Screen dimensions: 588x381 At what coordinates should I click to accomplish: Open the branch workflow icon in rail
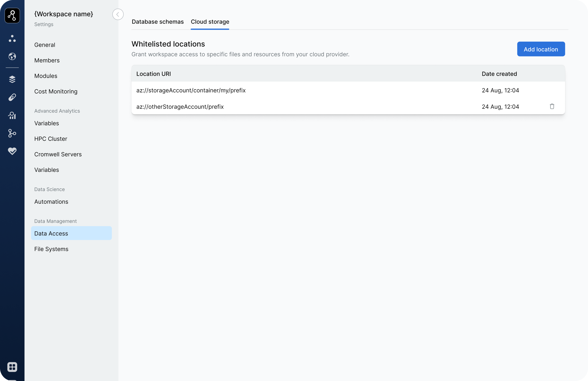pyautogui.click(x=12, y=133)
